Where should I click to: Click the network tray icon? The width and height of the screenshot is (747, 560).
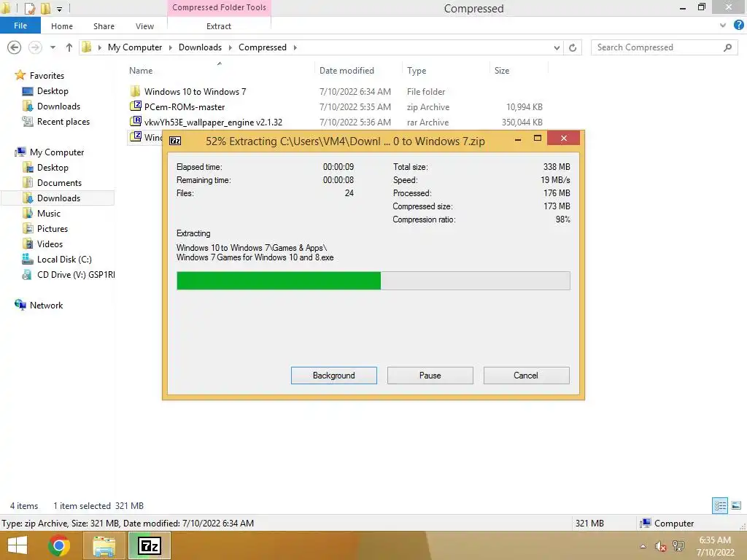tap(678, 545)
